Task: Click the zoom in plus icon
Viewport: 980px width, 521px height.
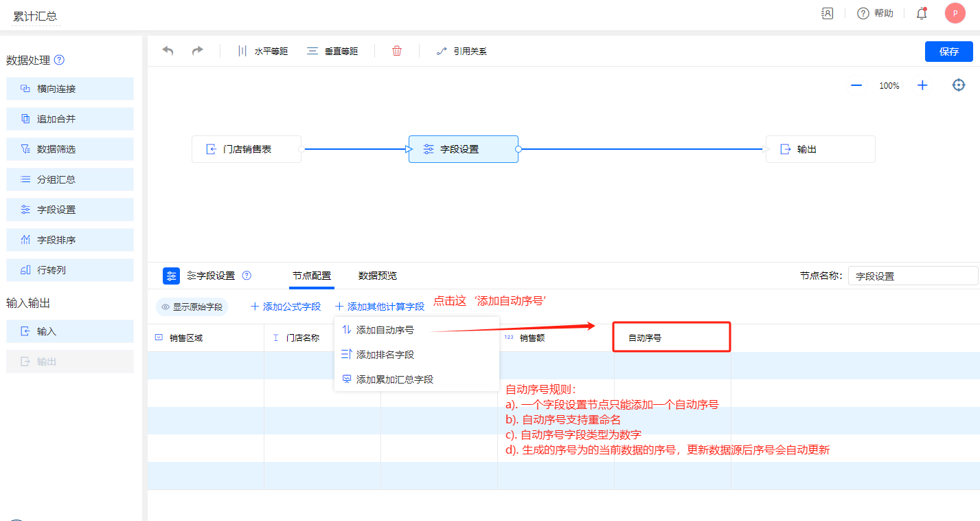Action: click(922, 85)
